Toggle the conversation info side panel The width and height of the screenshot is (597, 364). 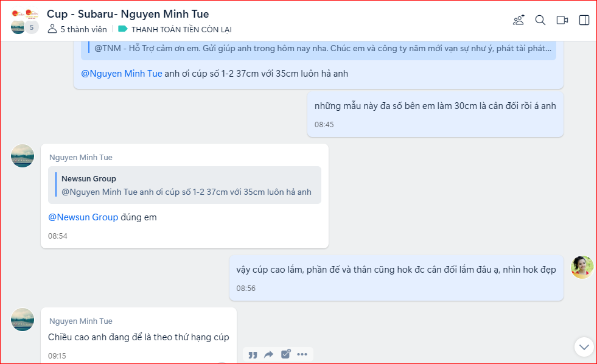[584, 20]
